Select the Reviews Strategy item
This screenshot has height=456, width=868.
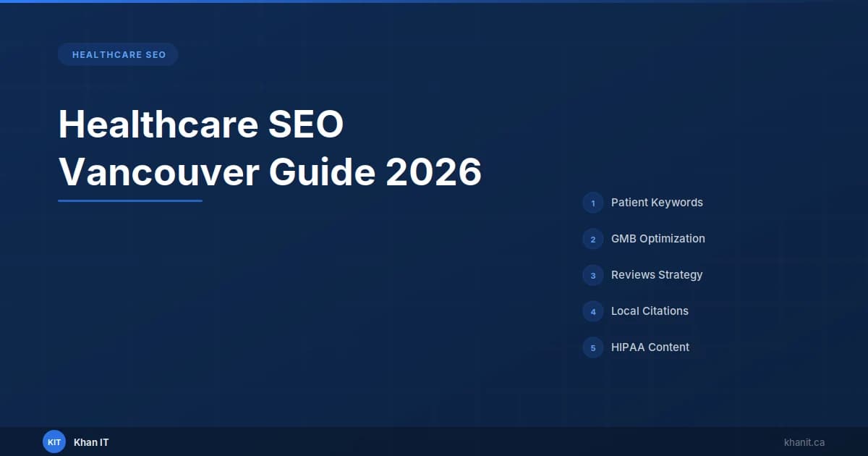(x=657, y=275)
